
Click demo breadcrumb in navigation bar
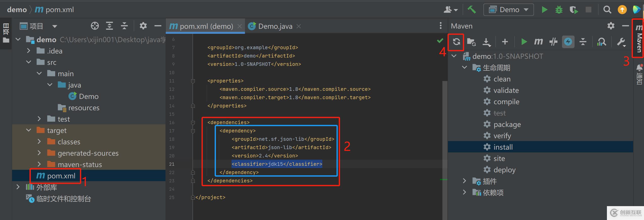17,10
